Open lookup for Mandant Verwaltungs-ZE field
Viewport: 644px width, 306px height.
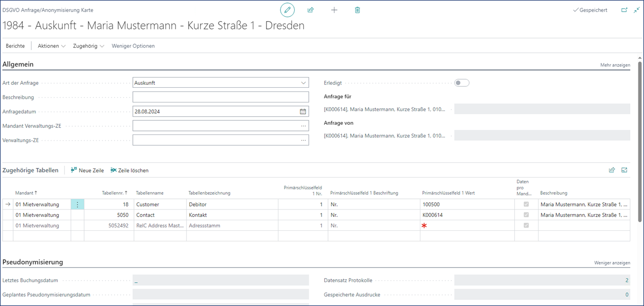pos(303,126)
